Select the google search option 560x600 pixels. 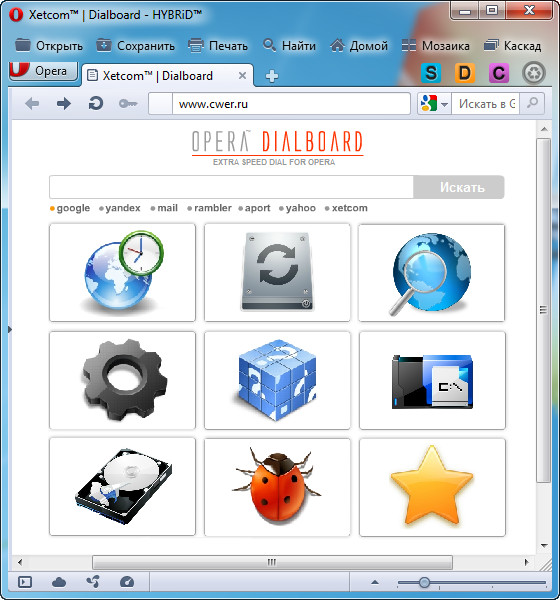click(70, 208)
